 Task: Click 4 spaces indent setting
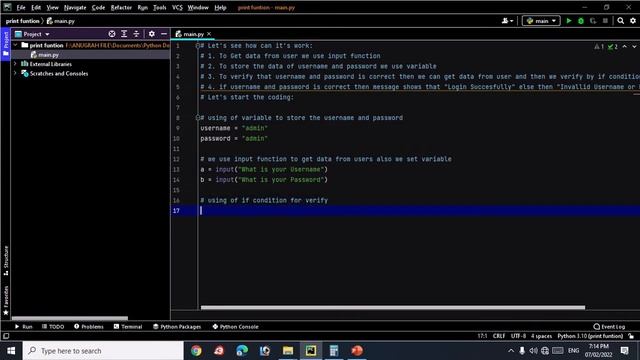coord(541,336)
